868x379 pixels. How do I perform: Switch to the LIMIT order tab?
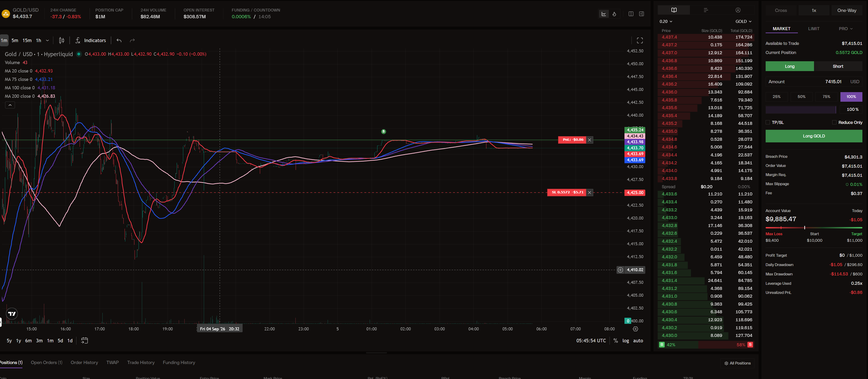pos(813,29)
